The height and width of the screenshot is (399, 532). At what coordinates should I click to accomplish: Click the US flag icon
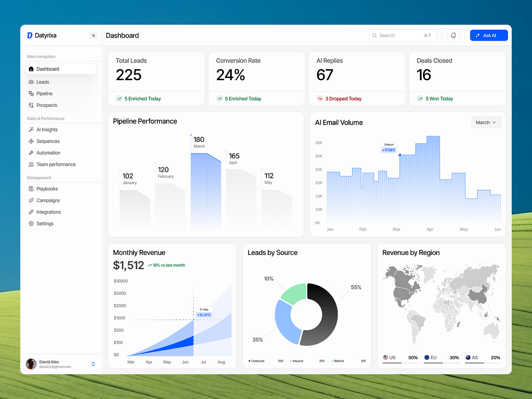point(386,357)
